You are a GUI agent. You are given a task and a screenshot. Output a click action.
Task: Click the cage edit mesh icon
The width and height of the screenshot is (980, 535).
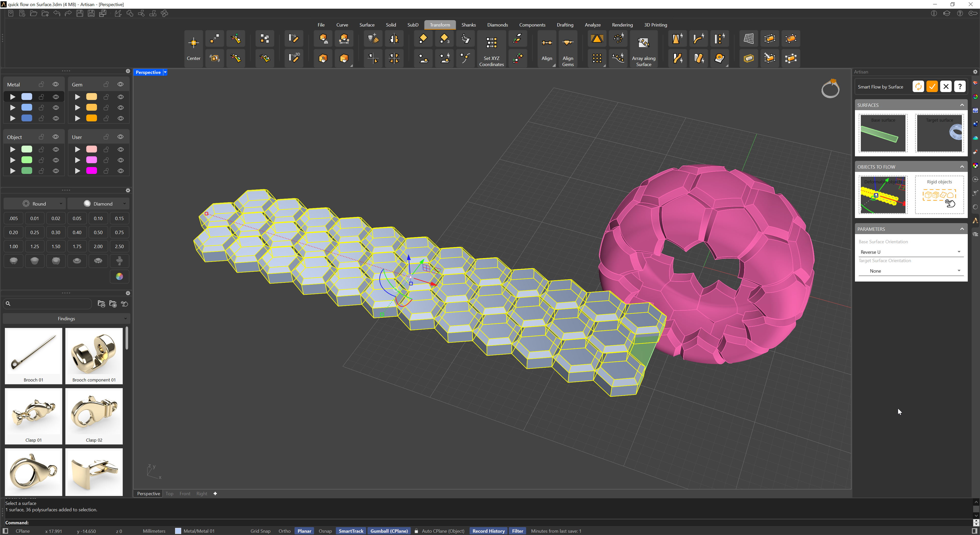pos(748,39)
